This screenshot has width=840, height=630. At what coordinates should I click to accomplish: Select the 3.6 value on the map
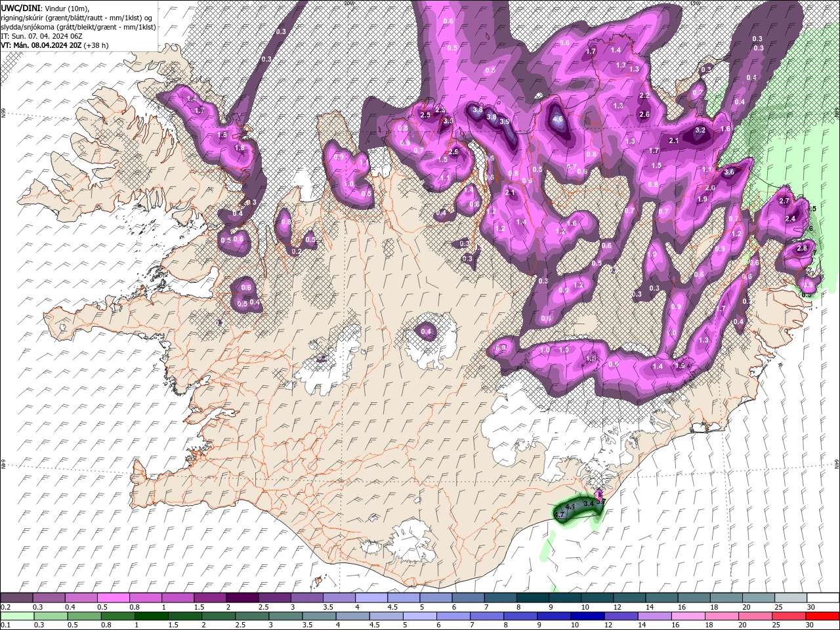tap(728, 172)
